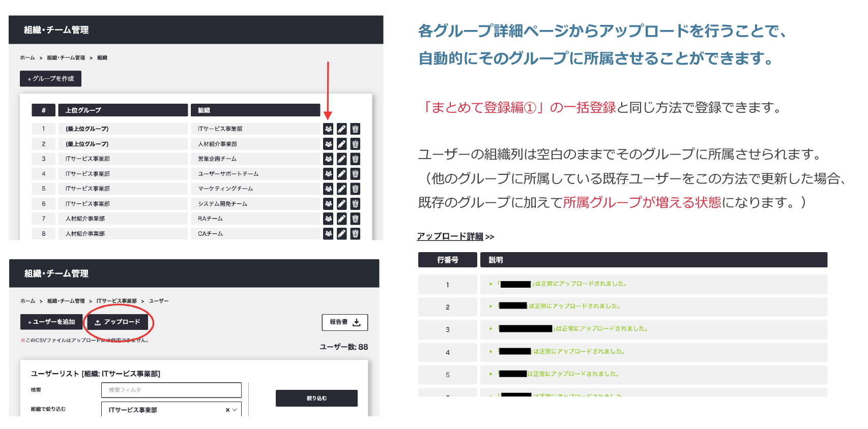Select 営業企画チーム cell text

(217, 159)
